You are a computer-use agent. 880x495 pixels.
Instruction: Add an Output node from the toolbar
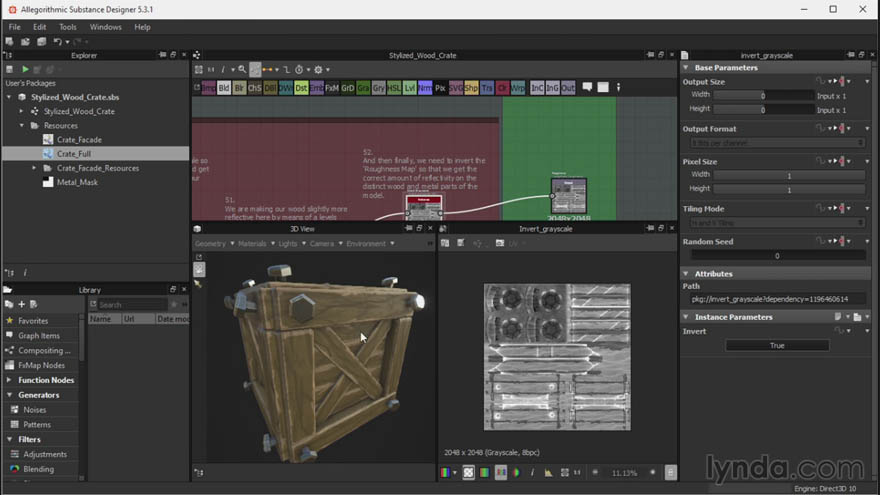tap(568, 88)
